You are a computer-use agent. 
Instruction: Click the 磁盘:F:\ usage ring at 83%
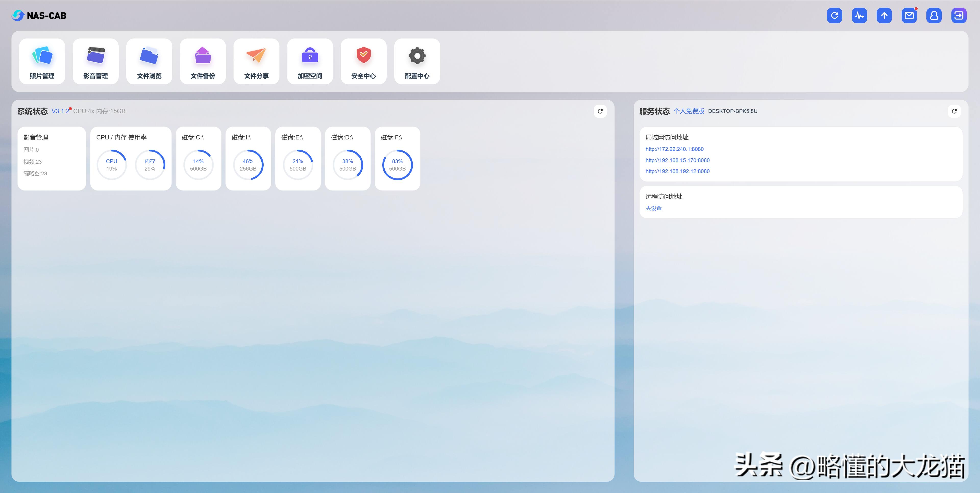coord(397,165)
